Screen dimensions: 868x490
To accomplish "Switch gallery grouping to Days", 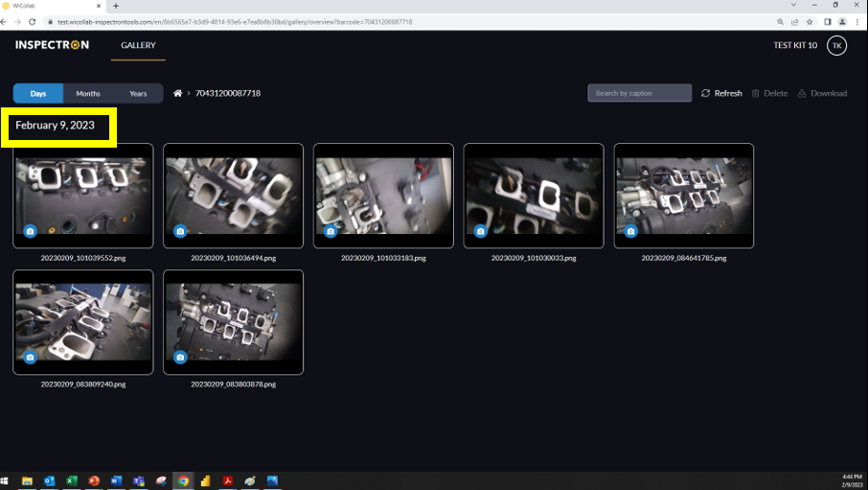I will [x=38, y=94].
